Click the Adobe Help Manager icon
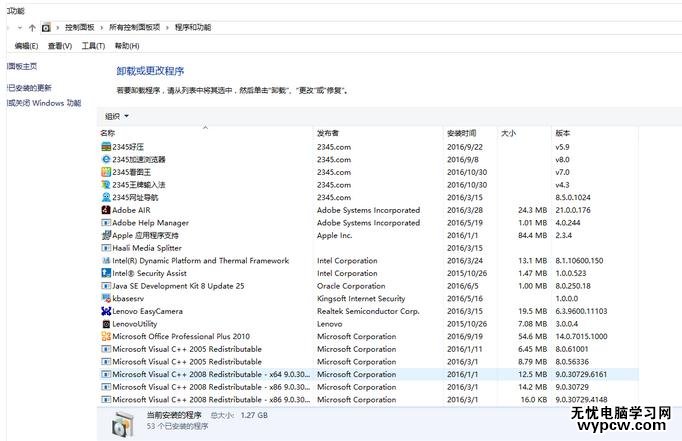The height and width of the screenshot is (441, 682). (x=106, y=223)
